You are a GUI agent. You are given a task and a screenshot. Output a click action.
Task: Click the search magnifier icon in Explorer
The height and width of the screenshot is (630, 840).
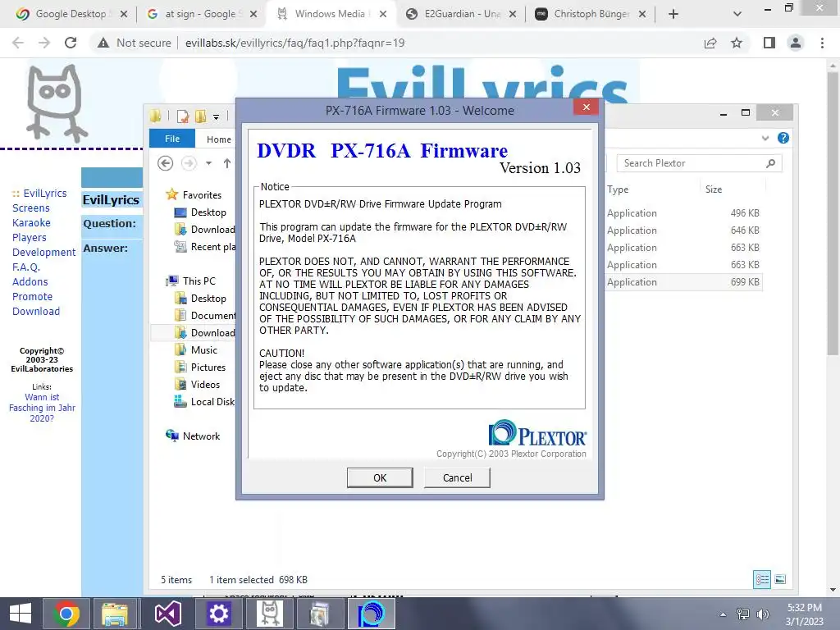click(x=771, y=163)
